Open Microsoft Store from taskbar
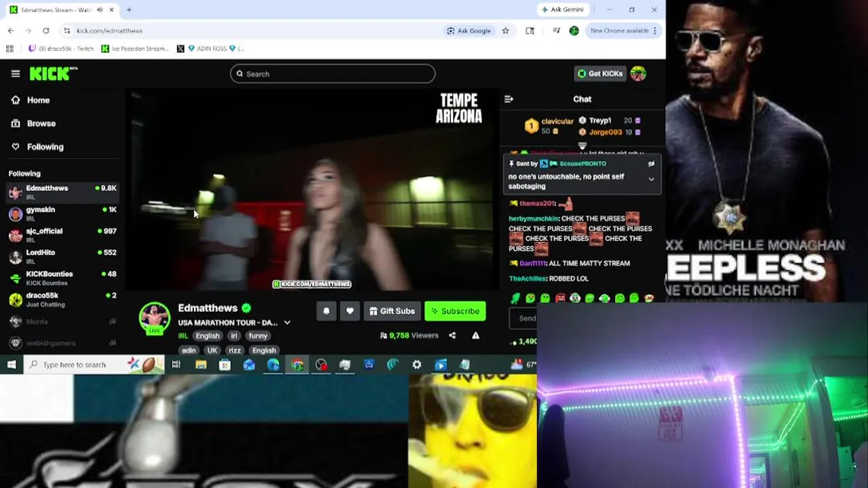This screenshot has height=488, width=868. click(225, 365)
